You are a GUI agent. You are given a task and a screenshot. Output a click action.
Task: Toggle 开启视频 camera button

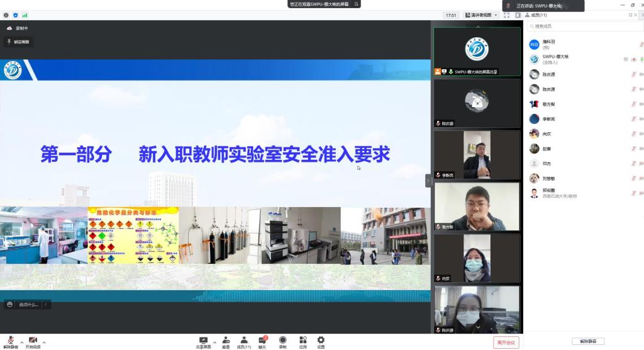(33, 341)
